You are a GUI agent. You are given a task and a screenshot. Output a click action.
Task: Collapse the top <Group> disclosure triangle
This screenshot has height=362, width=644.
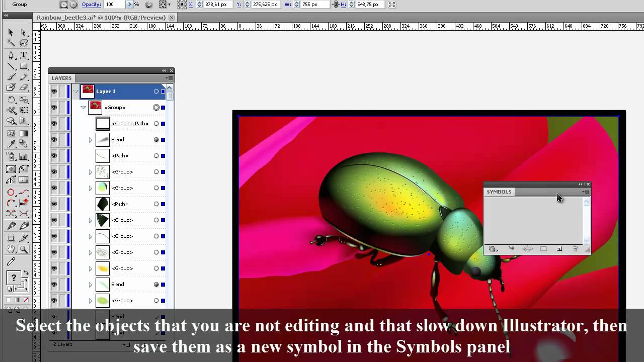pyautogui.click(x=84, y=108)
